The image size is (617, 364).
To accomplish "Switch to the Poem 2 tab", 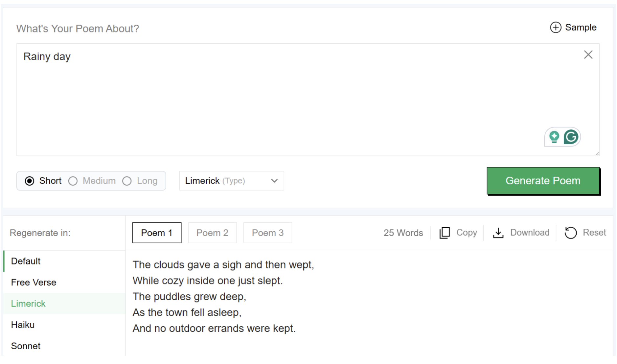I will pos(212,233).
